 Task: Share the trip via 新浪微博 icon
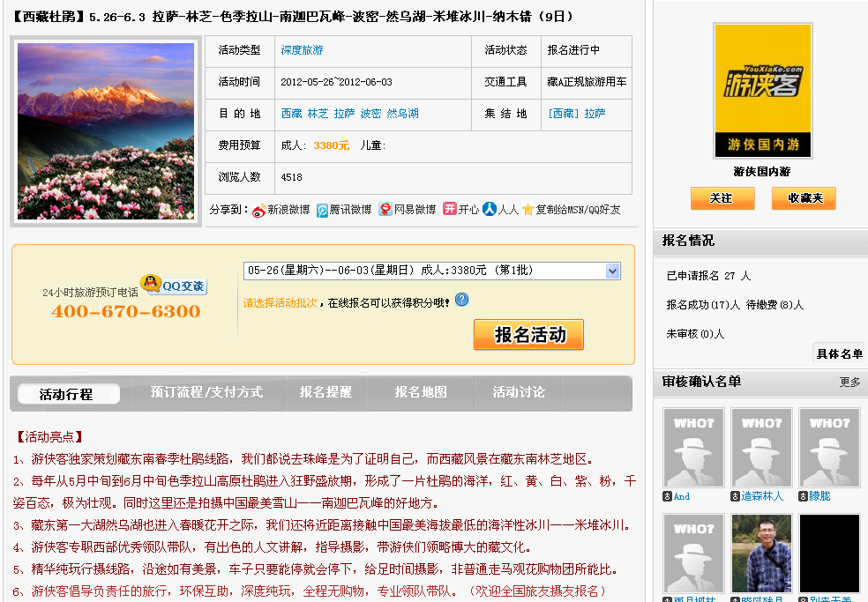tap(260, 212)
